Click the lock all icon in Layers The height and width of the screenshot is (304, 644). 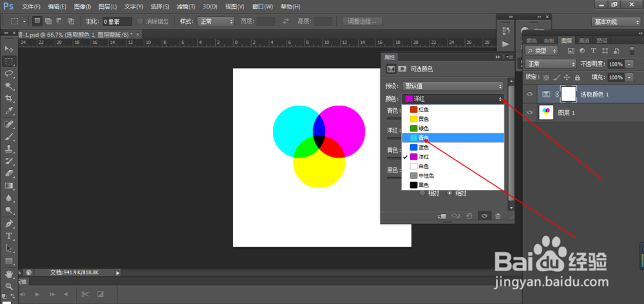pyautogui.click(x=578, y=77)
